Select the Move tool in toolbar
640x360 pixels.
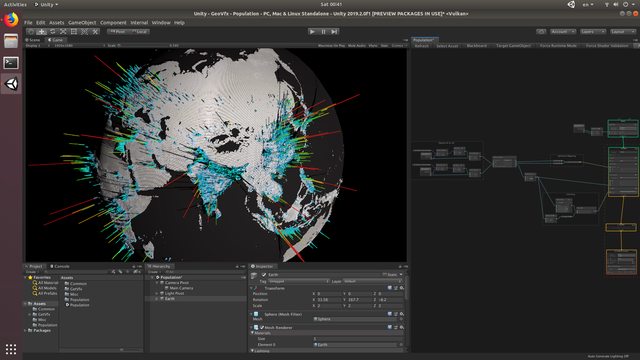pos(42,31)
